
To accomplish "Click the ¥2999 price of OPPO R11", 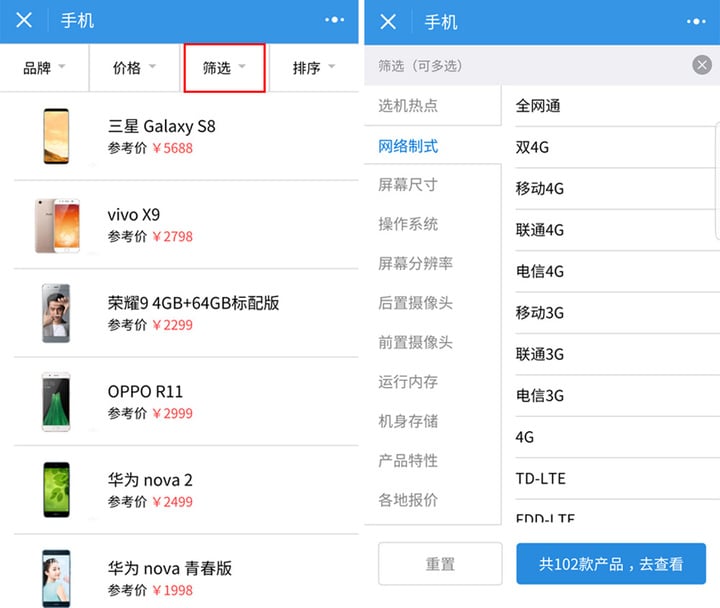I will pyautogui.click(x=173, y=413).
